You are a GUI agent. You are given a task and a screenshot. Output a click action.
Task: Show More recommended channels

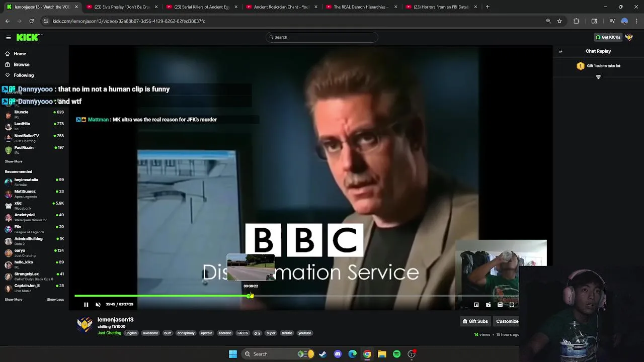(x=14, y=300)
